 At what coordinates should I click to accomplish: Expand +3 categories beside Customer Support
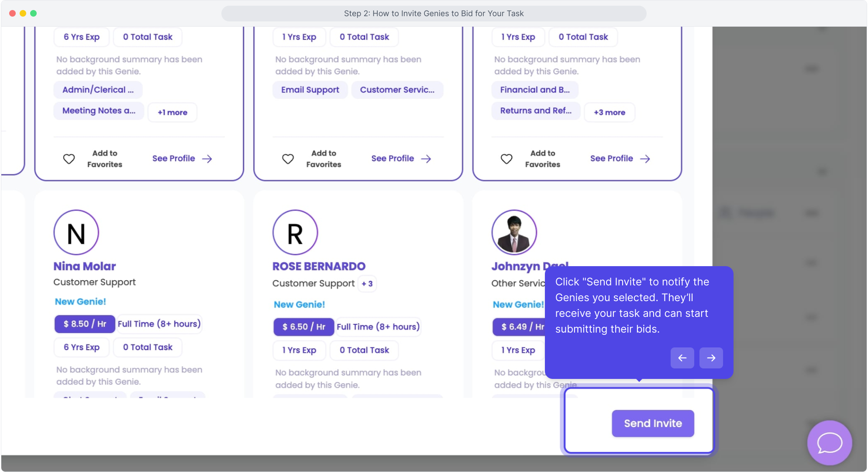367,284
